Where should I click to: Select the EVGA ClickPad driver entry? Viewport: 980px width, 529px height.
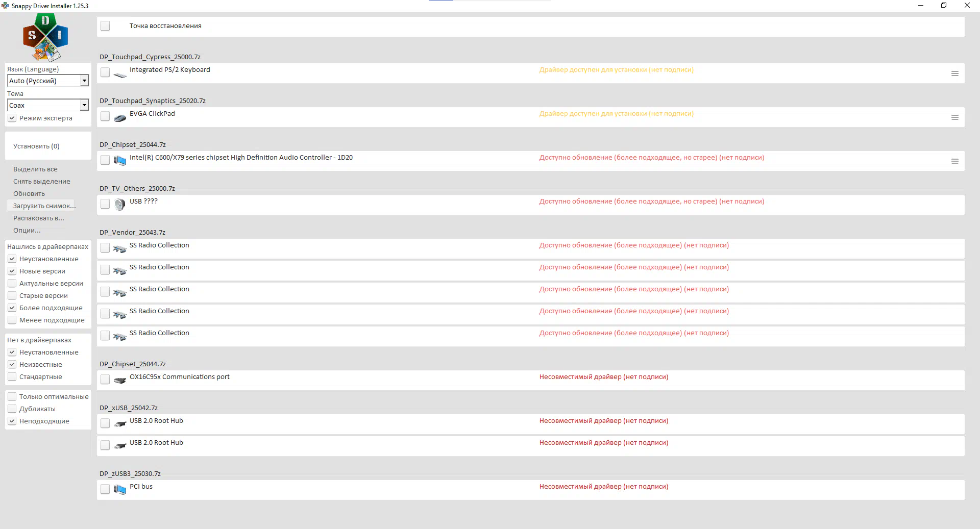coord(531,117)
